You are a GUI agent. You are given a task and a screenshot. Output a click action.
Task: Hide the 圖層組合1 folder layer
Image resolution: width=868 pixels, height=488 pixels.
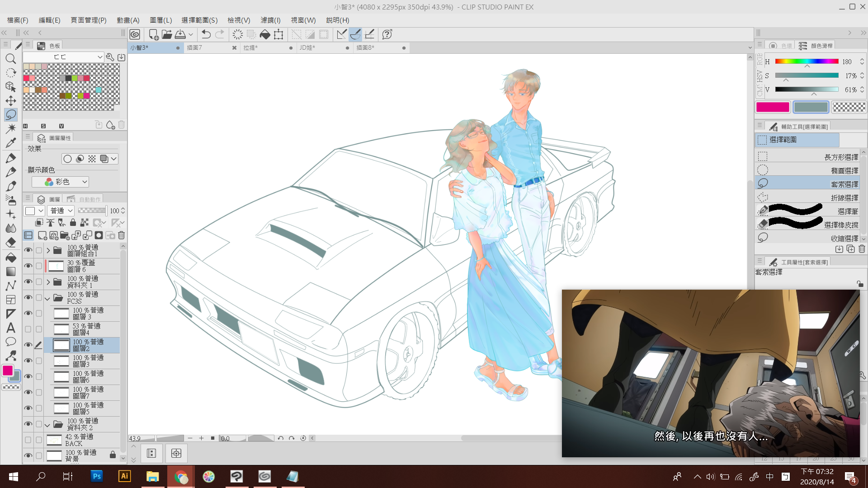tap(28, 250)
